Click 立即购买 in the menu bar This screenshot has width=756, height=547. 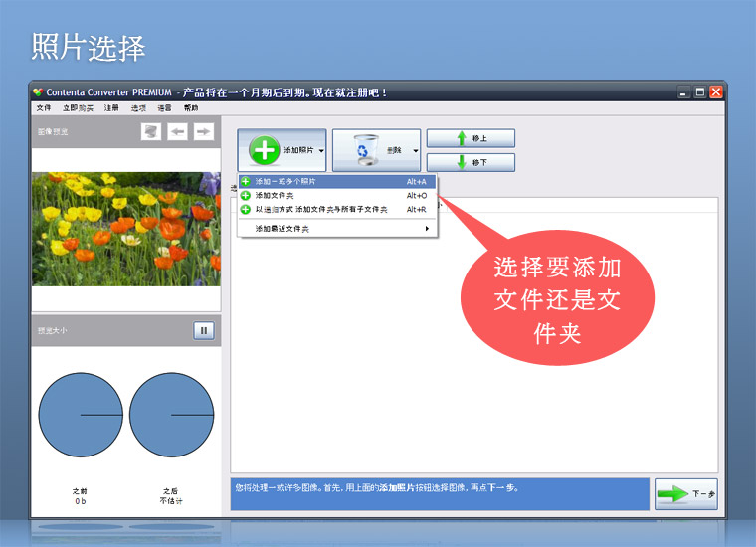point(78,108)
